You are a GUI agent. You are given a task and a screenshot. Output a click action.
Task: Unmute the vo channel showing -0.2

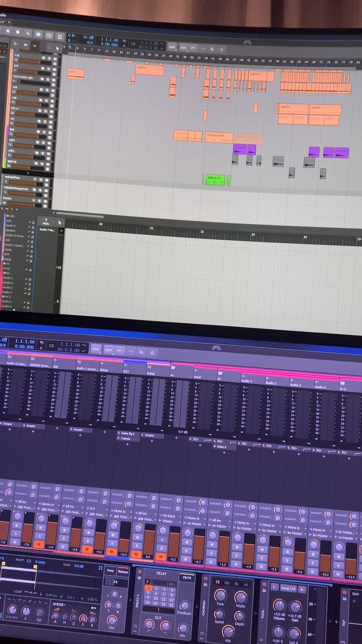(x=161, y=557)
